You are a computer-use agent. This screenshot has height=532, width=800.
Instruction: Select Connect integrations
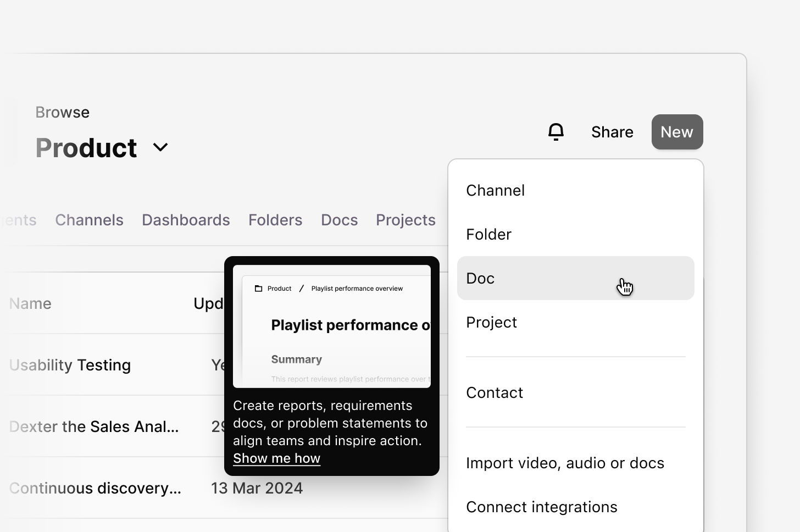click(x=542, y=507)
